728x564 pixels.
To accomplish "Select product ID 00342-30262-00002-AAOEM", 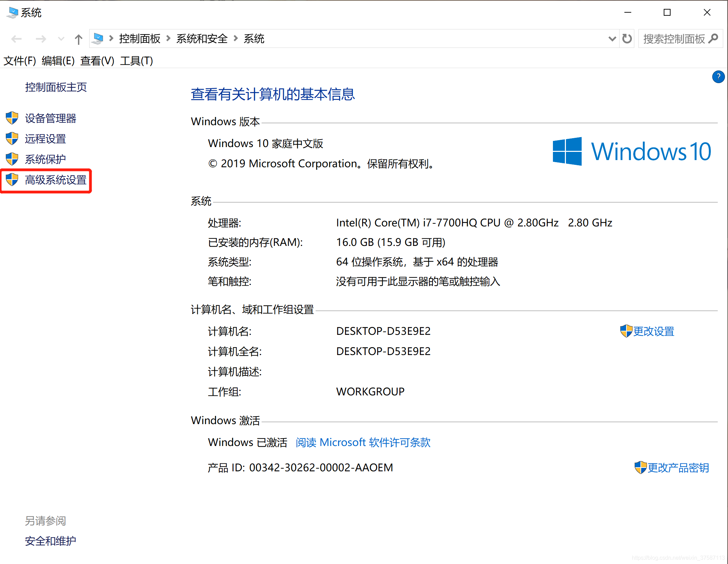I will pyautogui.click(x=321, y=468).
